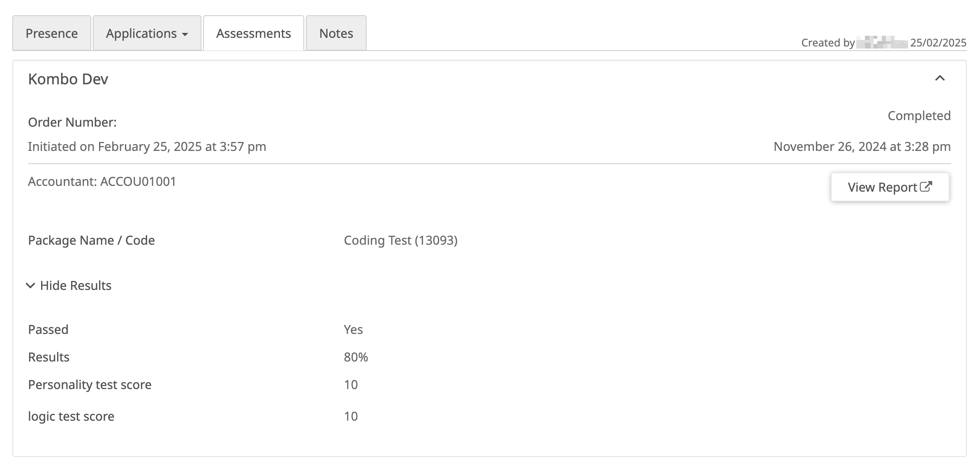Click the Created by date 25/02/2025
The width and height of the screenshot is (980, 468).
938,43
